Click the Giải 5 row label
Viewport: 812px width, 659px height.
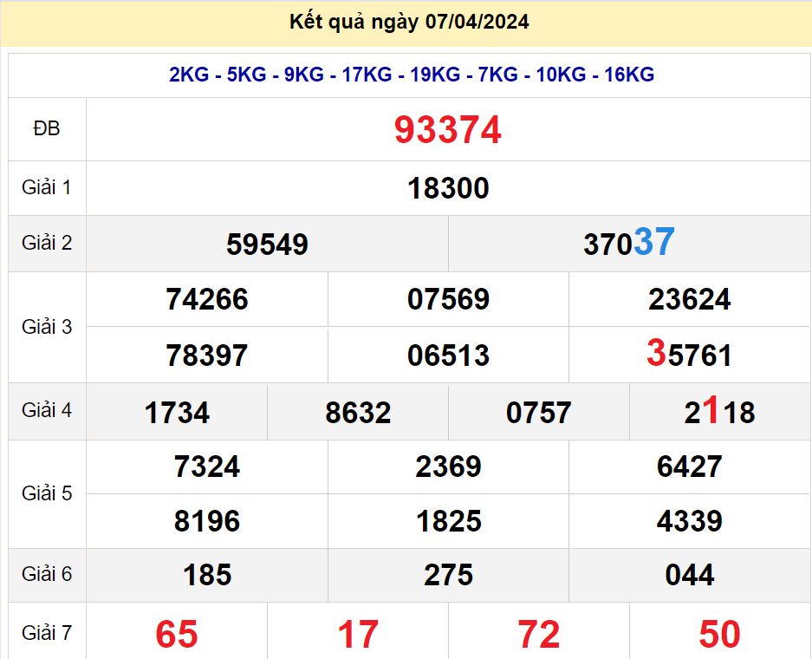click(x=47, y=493)
